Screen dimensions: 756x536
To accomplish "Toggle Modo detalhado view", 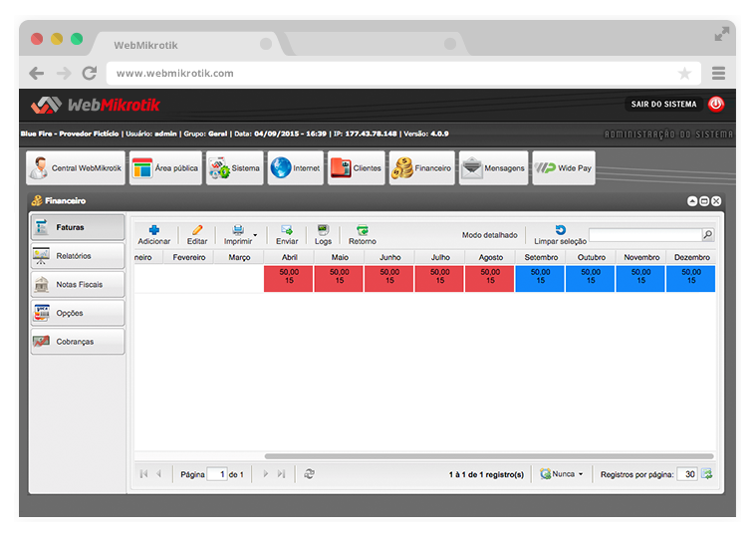I will pos(489,235).
